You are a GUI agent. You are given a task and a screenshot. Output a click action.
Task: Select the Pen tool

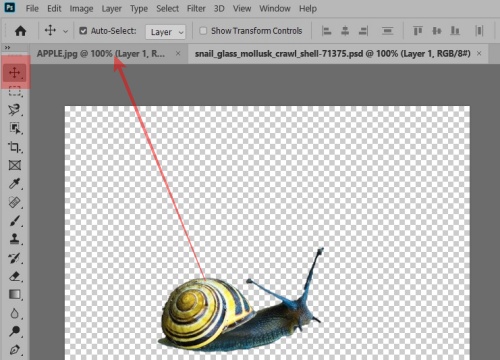(x=15, y=350)
